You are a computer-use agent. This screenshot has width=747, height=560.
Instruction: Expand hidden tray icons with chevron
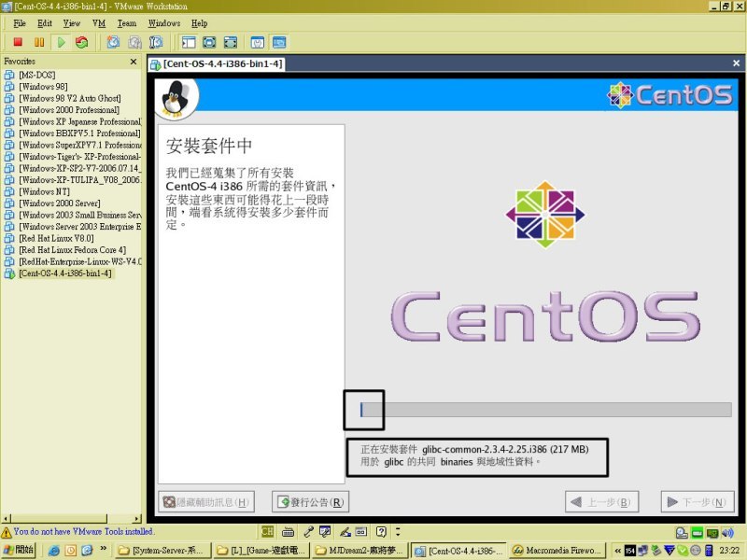(x=617, y=551)
